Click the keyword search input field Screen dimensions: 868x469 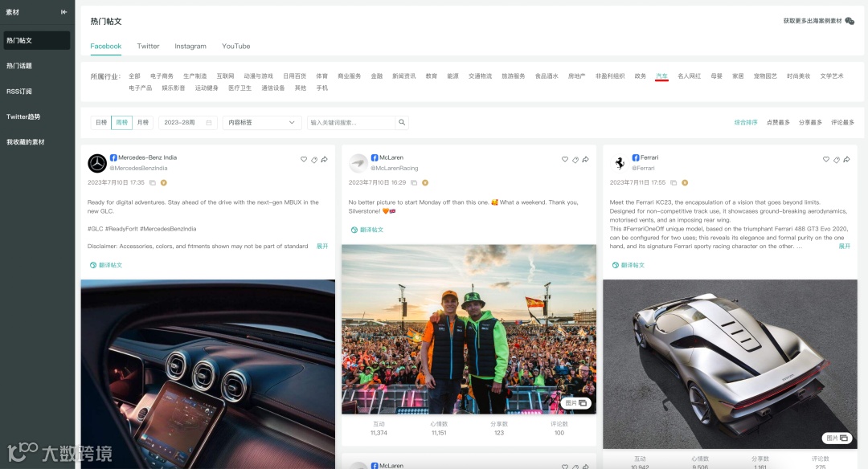pyautogui.click(x=351, y=122)
